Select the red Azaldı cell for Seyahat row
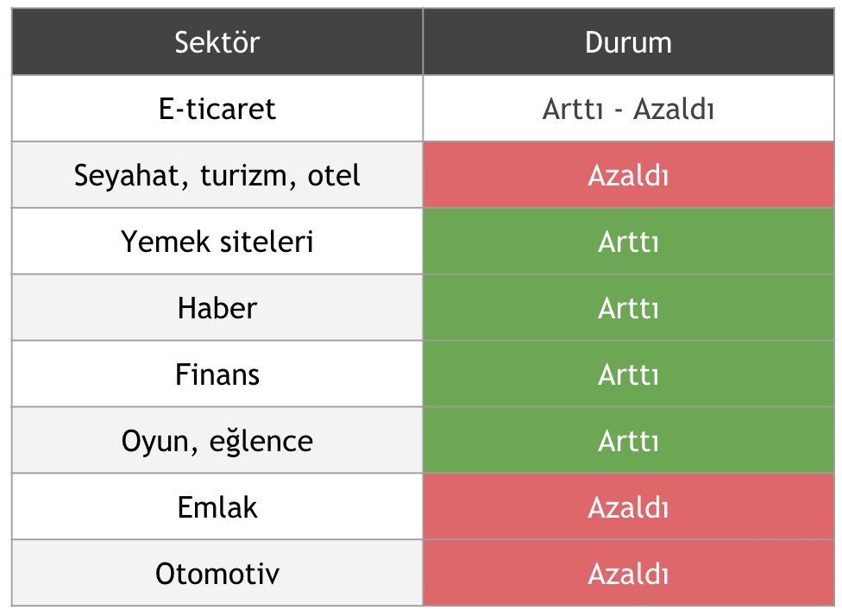This screenshot has width=842, height=616. pos(628,175)
